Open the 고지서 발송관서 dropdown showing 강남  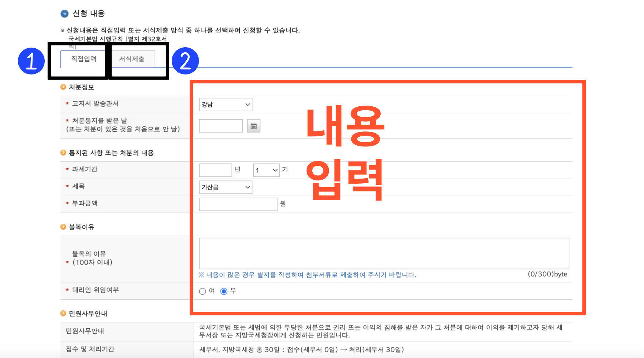click(225, 105)
